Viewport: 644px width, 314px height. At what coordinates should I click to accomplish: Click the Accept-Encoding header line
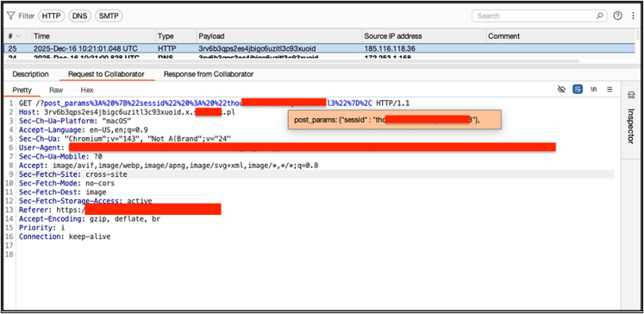[x=90, y=219]
